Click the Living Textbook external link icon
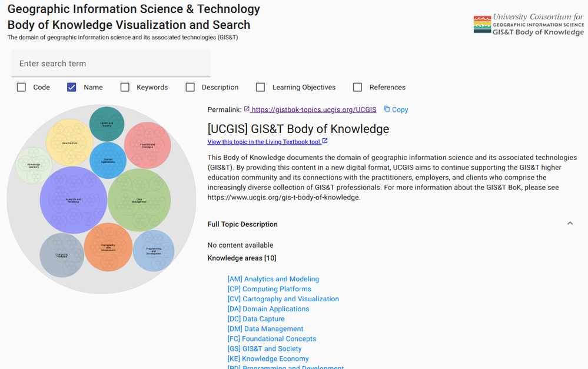 point(325,142)
